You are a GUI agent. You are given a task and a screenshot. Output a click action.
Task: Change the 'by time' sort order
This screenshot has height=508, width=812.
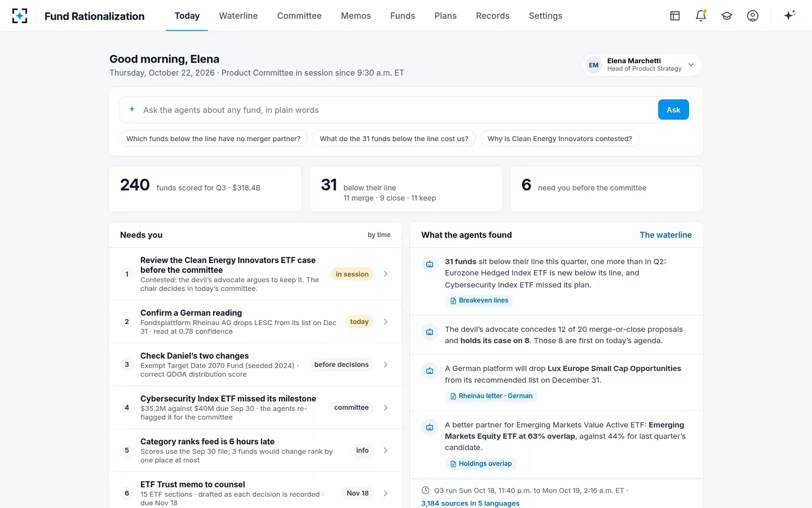pos(379,235)
